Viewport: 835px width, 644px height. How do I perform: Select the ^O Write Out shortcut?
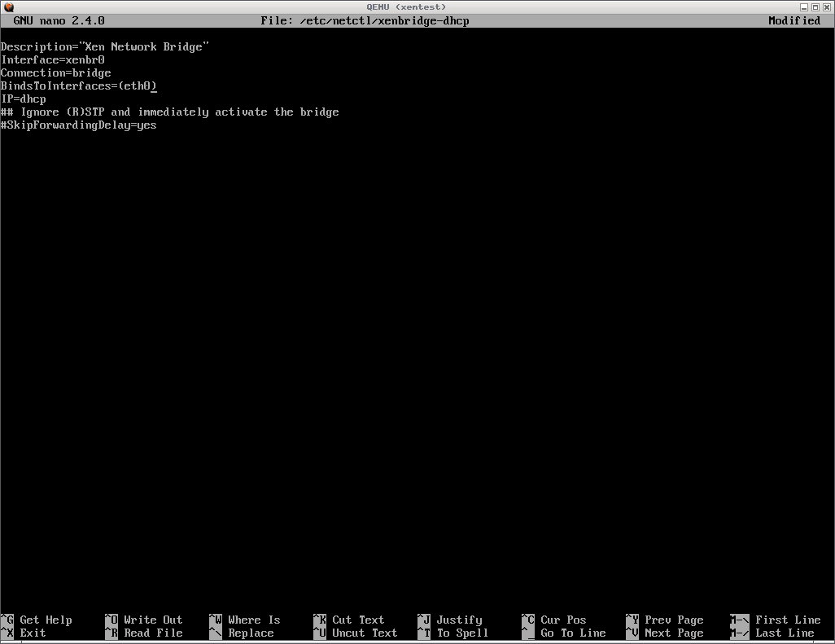click(144, 620)
